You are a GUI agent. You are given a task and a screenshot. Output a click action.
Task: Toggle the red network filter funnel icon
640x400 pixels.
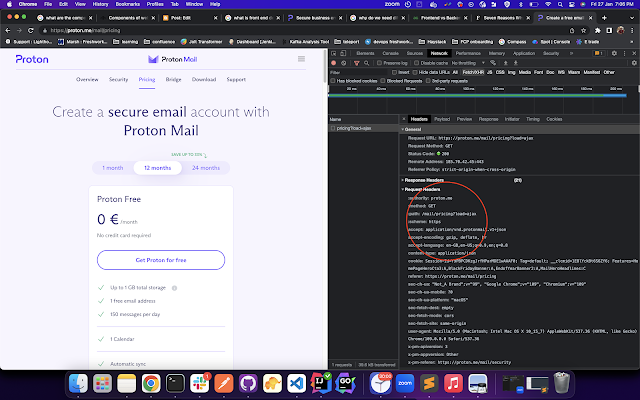point(357,63)
